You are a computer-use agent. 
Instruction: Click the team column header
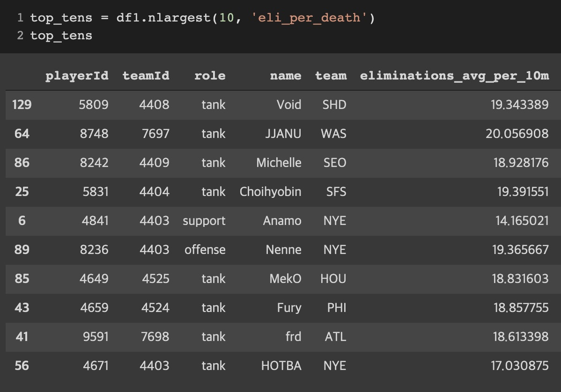click(x=331, y=76)
